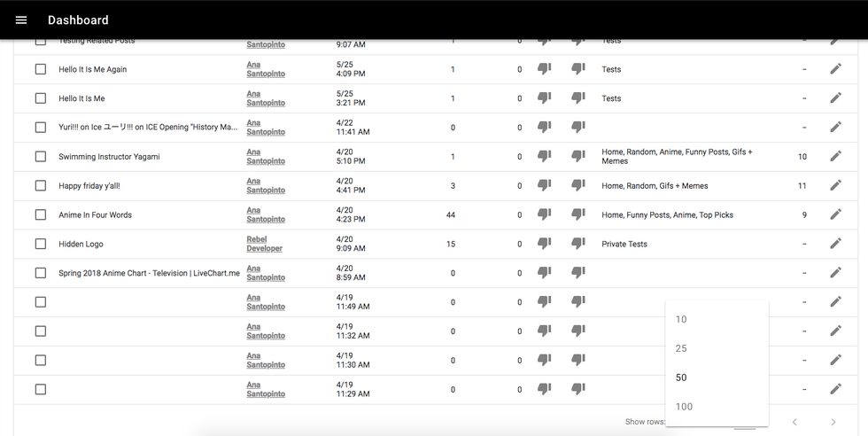The width and height of the screenshot is (868, 436).
Task: Click the Anime In Four Words title
Action: 95,215
